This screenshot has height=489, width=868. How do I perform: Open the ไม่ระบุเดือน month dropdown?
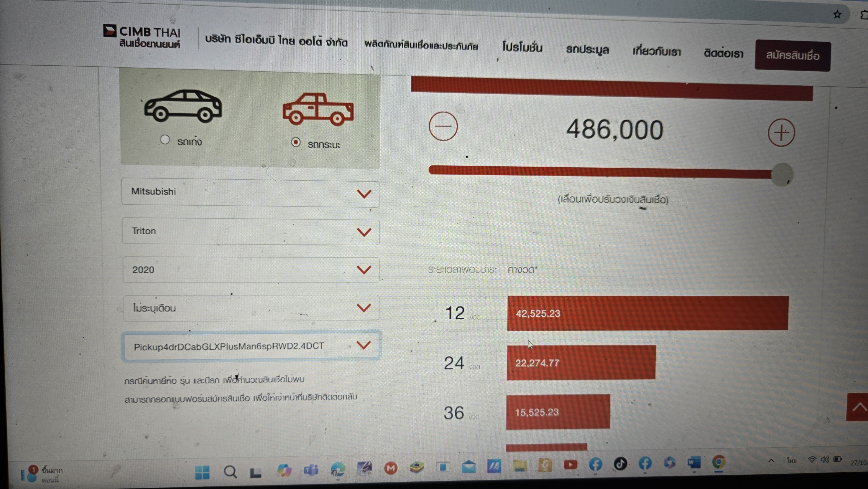(x=251, y=308)
